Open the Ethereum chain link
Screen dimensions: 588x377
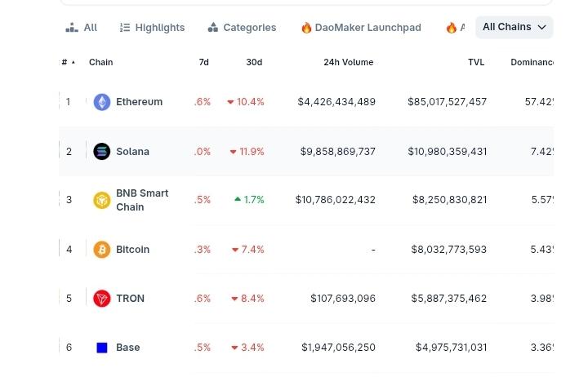pos(139,102)
